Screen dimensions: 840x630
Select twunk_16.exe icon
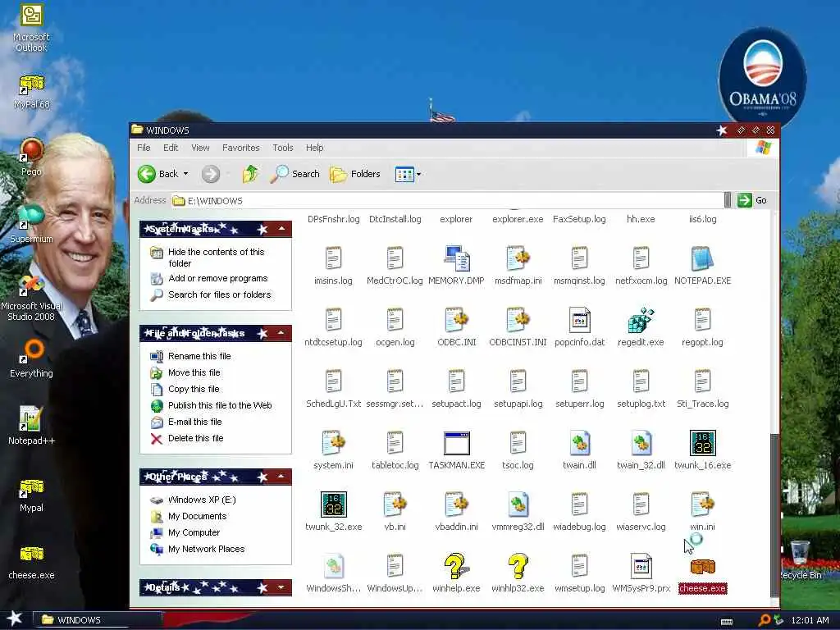pos(702,444)
